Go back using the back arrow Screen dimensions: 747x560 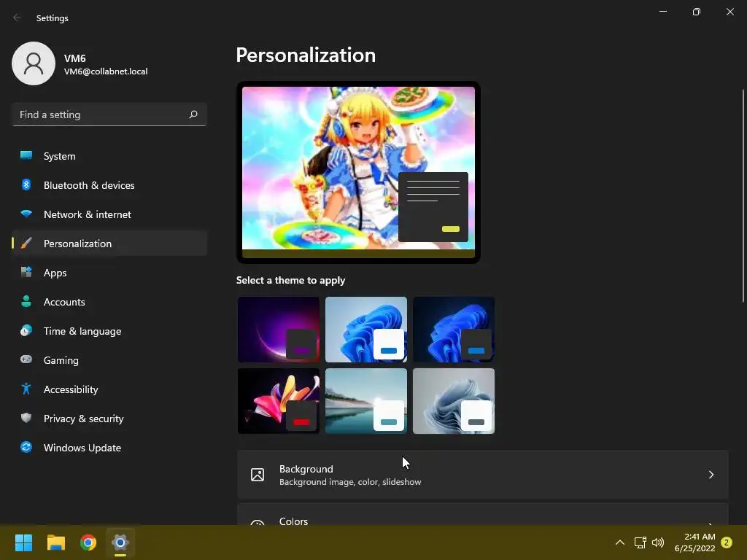(18, 17)
